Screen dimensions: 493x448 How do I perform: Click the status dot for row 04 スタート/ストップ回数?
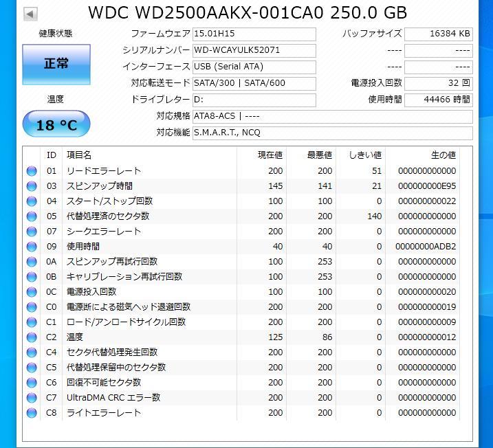pos(32,201)
